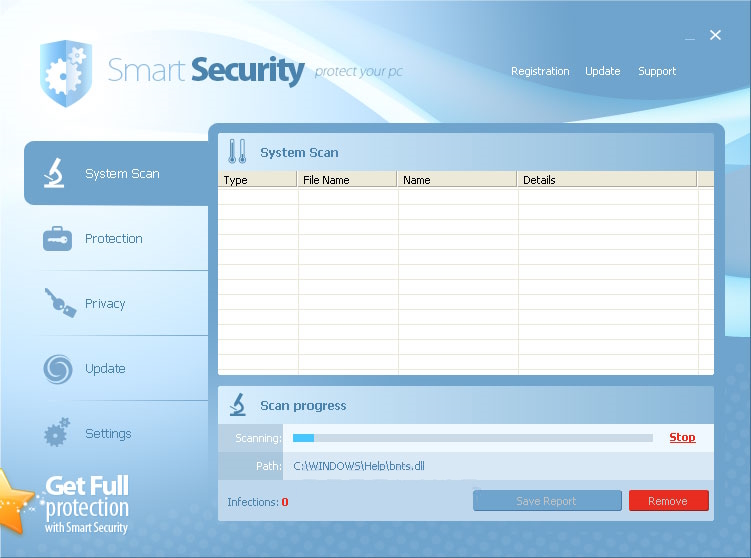Click the swirl Update icon in sidebar
The height and width of the screenshot is (558, 751).
click(x=57, y=369)
